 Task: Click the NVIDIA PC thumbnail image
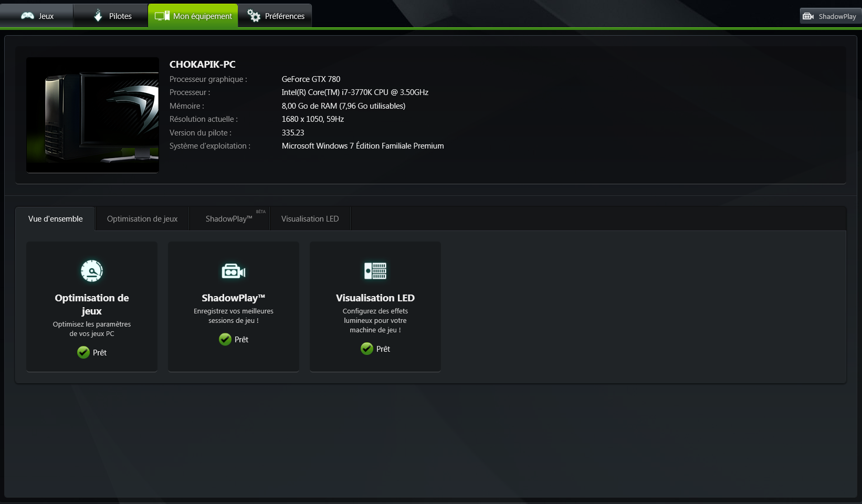point(92,115)
